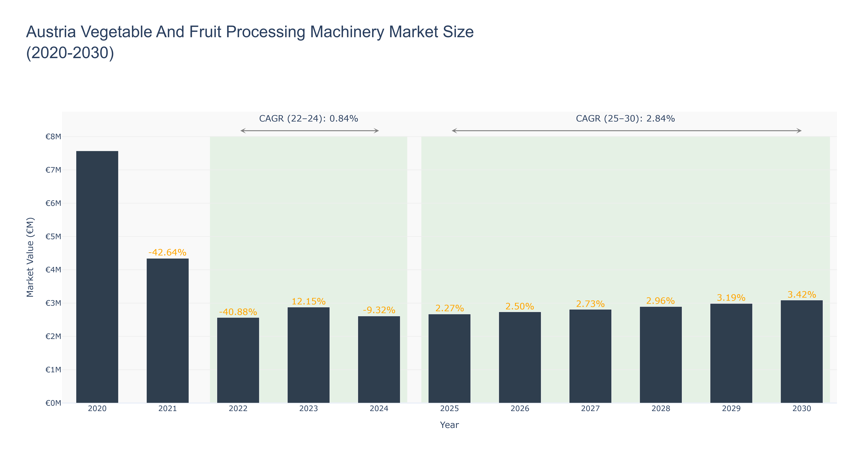The height and width of the screenshot is (465, 868).
Task: Click the €5M y-axis tick label
Action: (x=53, y=237)
